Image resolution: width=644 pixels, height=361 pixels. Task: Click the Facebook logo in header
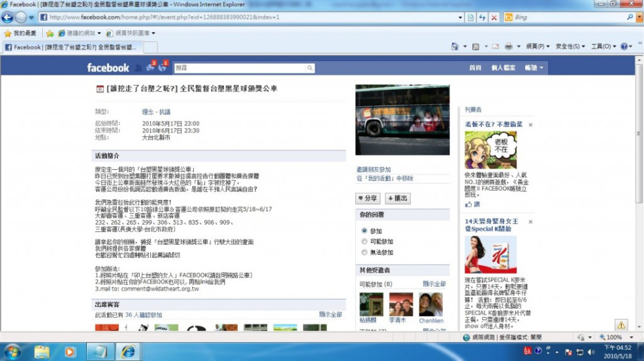coord(108,68)
